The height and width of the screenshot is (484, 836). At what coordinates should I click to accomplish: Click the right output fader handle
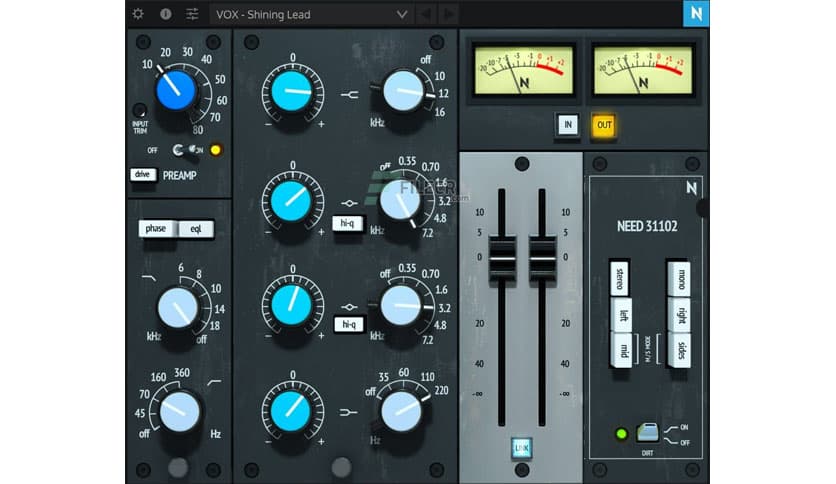pos(542,259)
